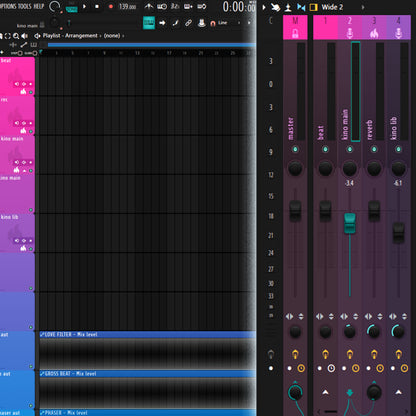
Task: Toggle mute LED on the kino lib track
Action: [x=31, y=249]
